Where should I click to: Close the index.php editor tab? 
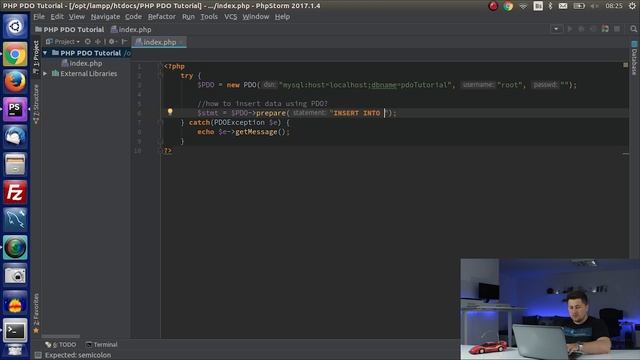[182, 42]
